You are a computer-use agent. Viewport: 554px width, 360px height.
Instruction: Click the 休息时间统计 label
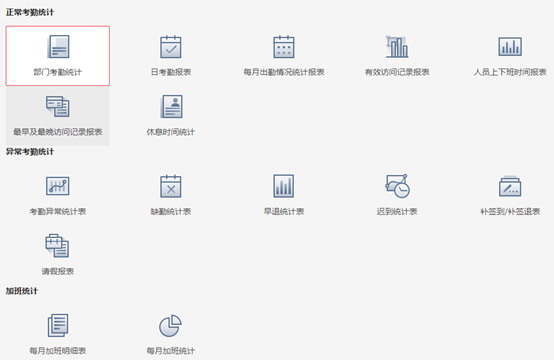[171, 132]
